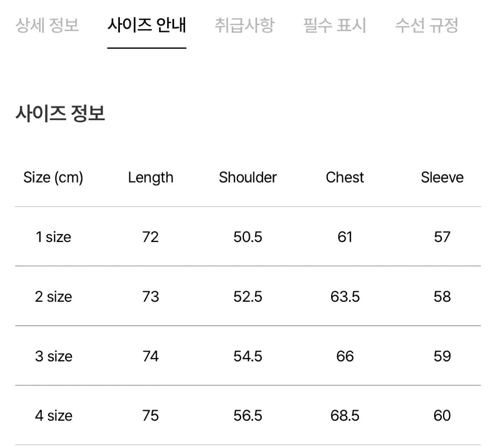The image size is (496, 448).
Task: Click the 4 size row label
Action: click(x=53, y=415)
